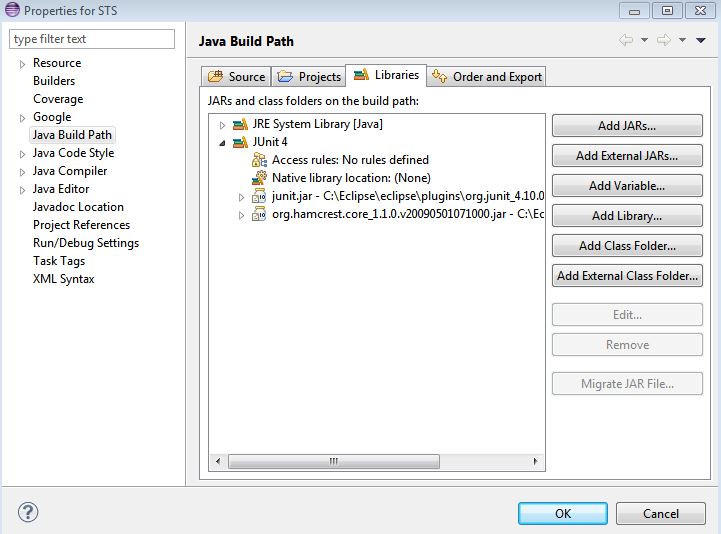This screenshot has height=534, width=721.
Task: Click Add Variable button
Action: click(x=627, y=185)
